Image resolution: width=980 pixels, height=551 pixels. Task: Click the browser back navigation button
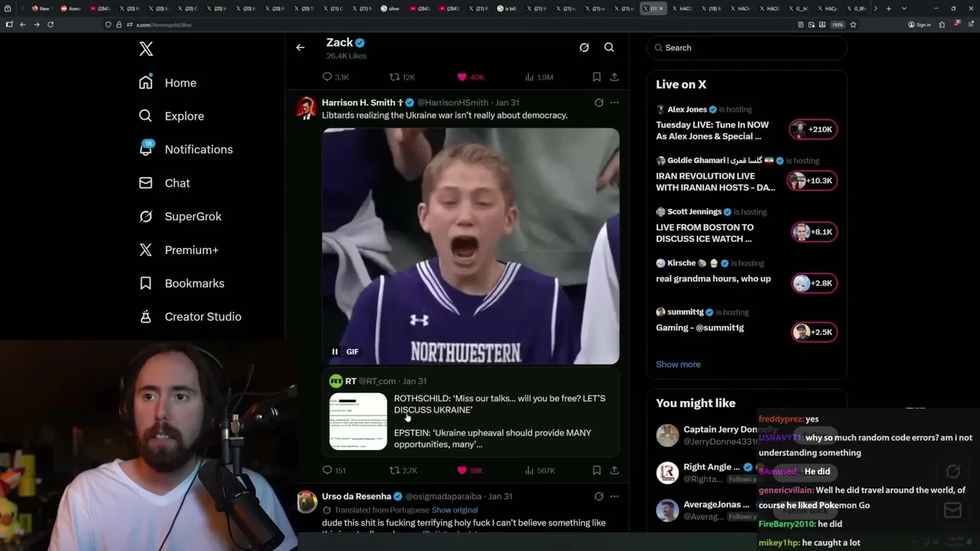23,24
